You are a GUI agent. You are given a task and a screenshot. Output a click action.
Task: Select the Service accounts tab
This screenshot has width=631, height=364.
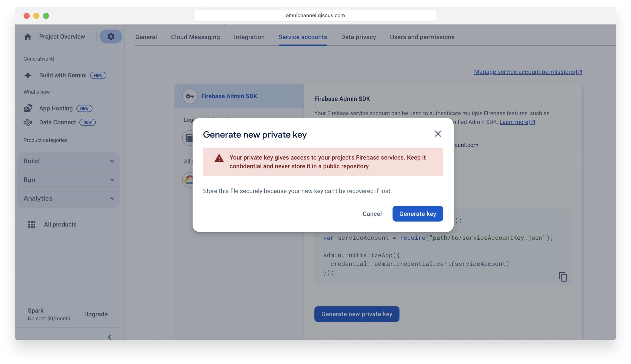coord(303,37)
